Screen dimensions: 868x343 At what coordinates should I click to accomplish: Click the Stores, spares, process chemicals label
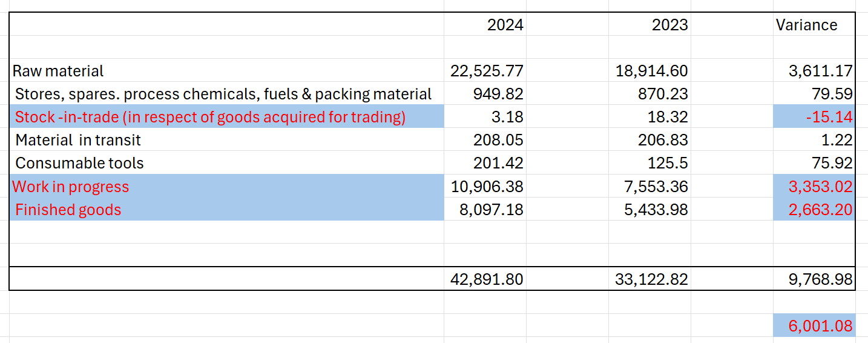tap(223, 94)
